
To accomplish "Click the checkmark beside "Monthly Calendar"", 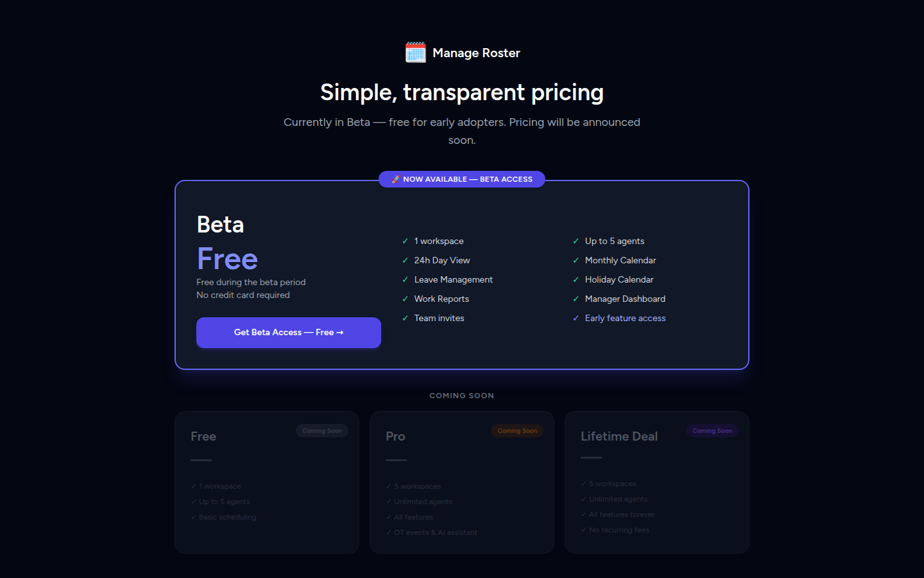I will coord(576,260).
